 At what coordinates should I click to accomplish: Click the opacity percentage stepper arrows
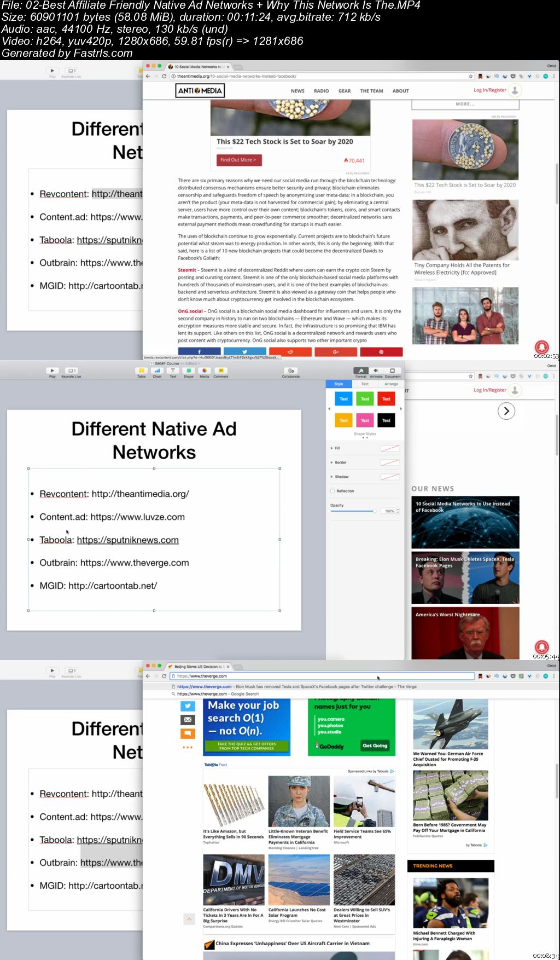398,511
